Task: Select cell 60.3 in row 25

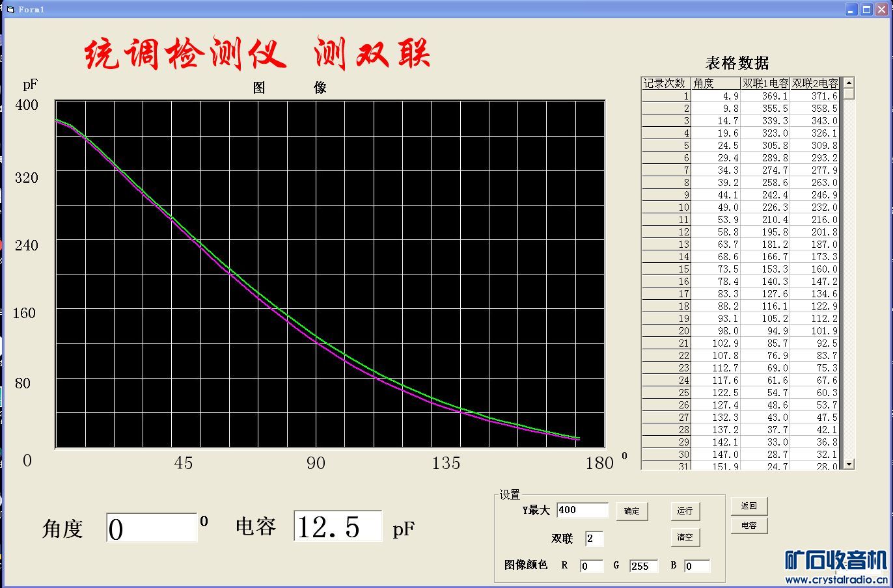Action: tap(815, 393)
